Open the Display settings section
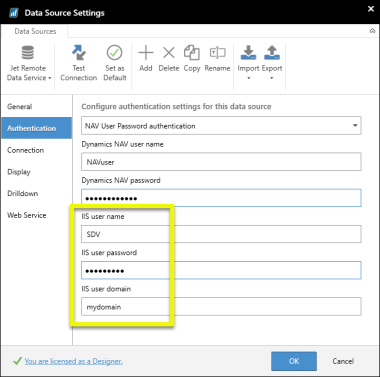 click(x=36, y=172)
